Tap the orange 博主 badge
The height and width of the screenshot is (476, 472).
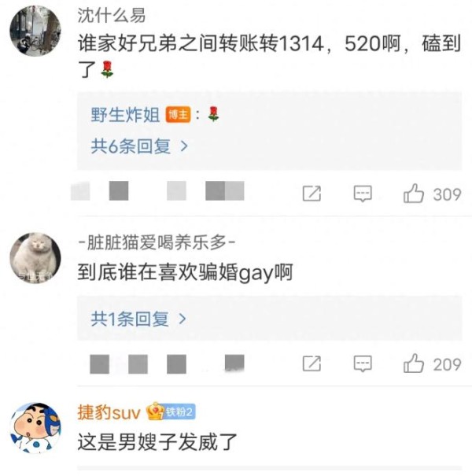pyautogui.click(x=178, y=115)
